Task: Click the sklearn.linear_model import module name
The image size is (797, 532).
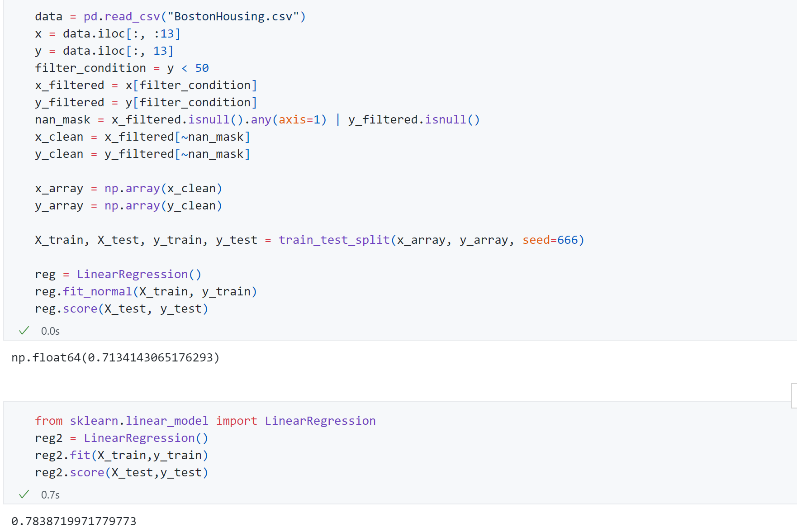Action: click(x=139, y=421)
